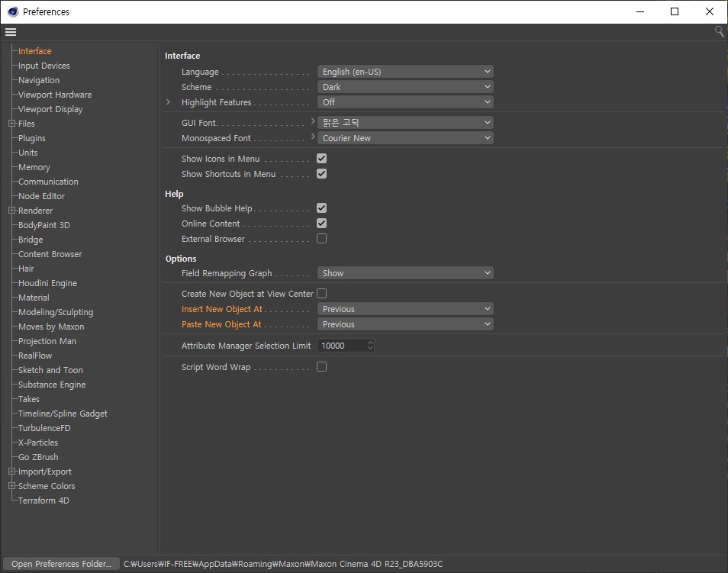Screen dimensions: 728x573
Task: Expand the Files tree node
Action: (x=11, y=124)
